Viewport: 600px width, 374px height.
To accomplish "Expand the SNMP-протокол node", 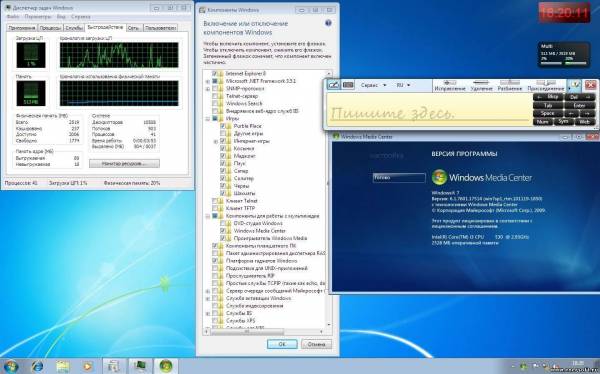I will pos(207,89).
